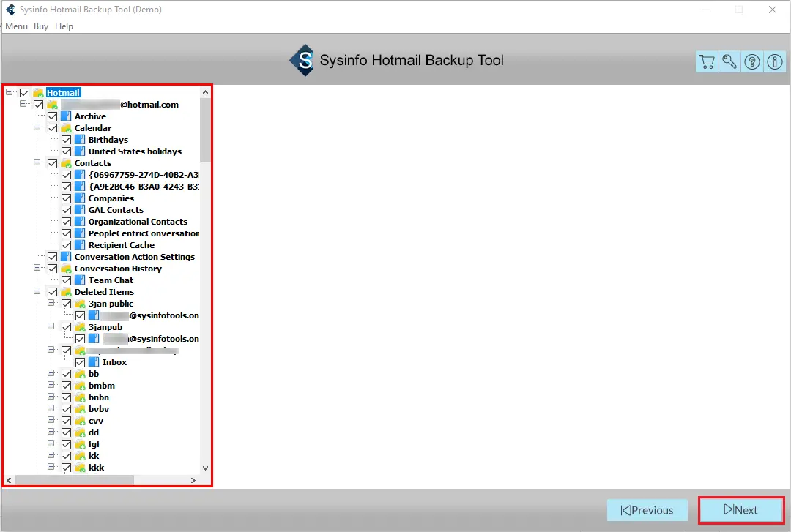Viewport: 791px width, 532px height.
Task: Click the Previous button
Action: (647, 510)
